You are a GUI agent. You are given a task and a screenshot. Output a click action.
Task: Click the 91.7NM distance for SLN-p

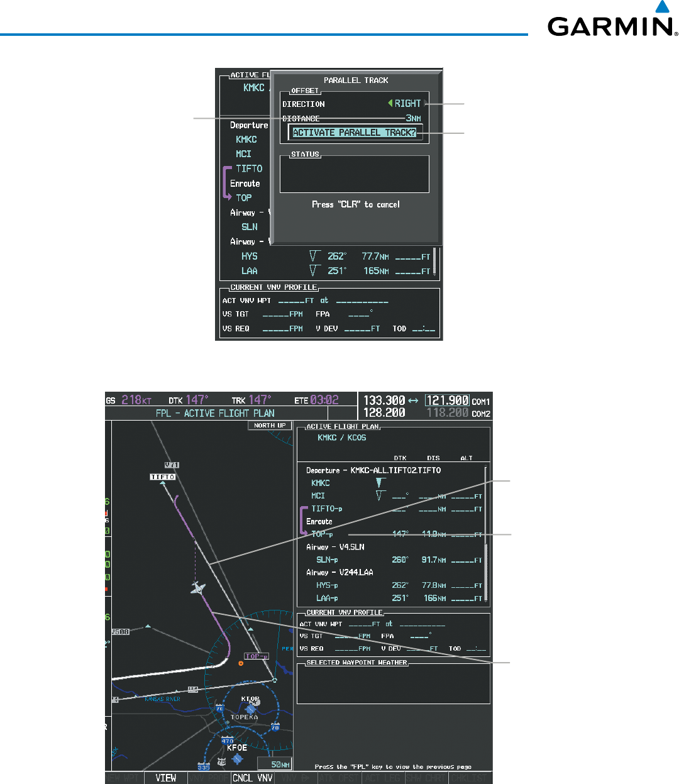tap(434, 560)
